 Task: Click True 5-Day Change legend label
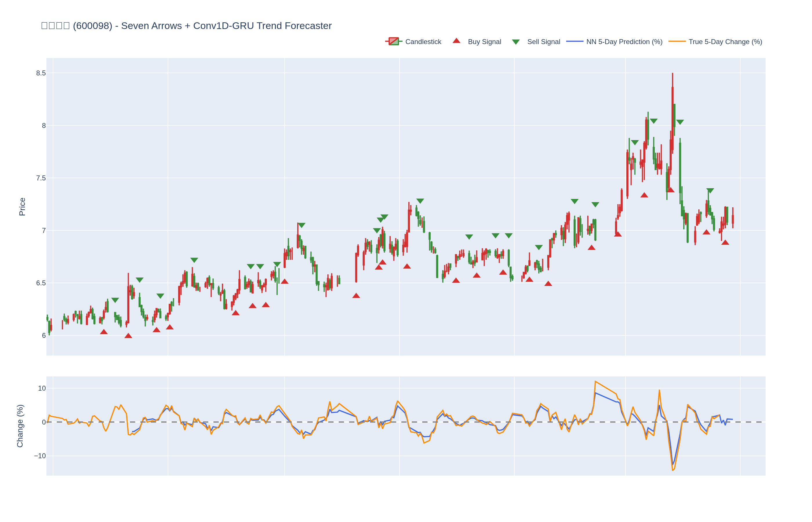tap(725, 42)
